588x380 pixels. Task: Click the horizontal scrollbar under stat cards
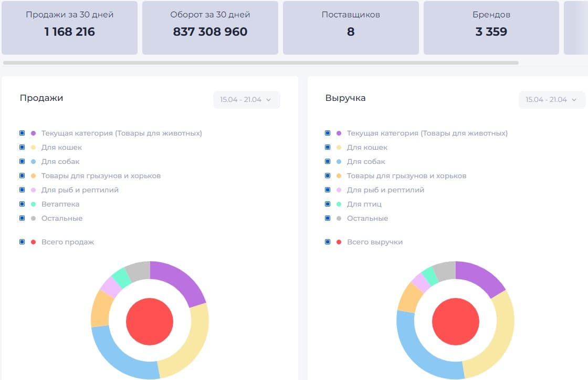tap(260, 63)
